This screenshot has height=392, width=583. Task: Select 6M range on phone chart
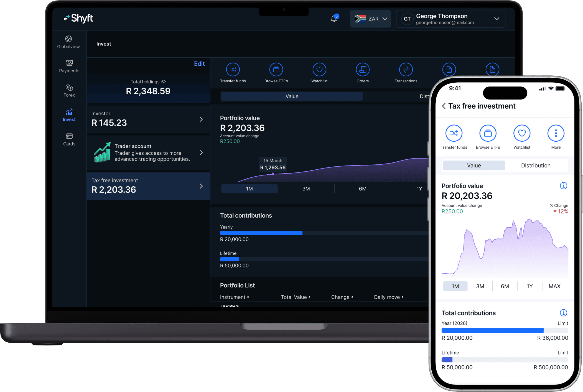(505, 286)
